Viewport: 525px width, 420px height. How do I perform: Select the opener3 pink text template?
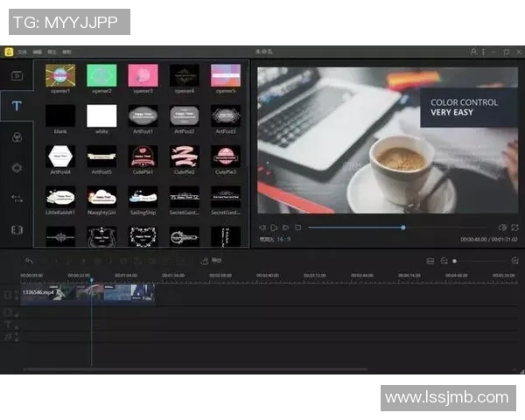[x=143, y=76]
